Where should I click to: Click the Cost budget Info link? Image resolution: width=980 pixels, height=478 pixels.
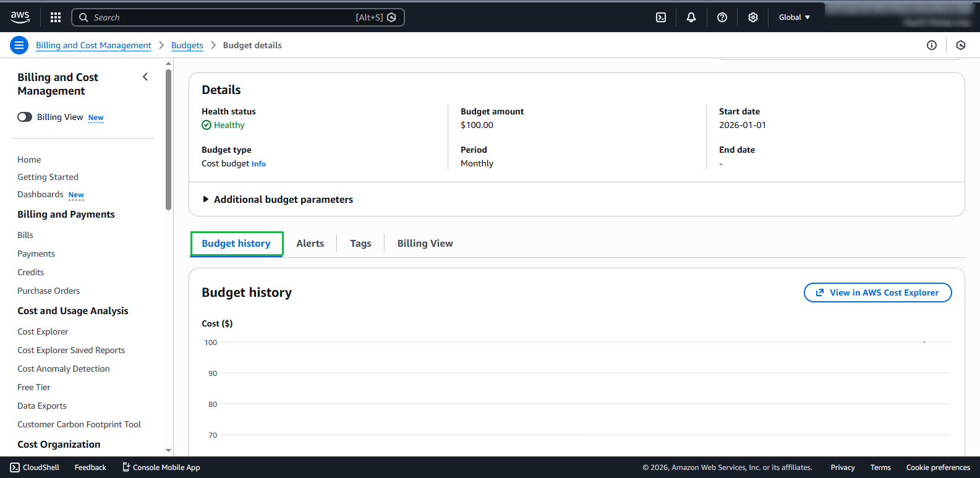pos(258,164)
